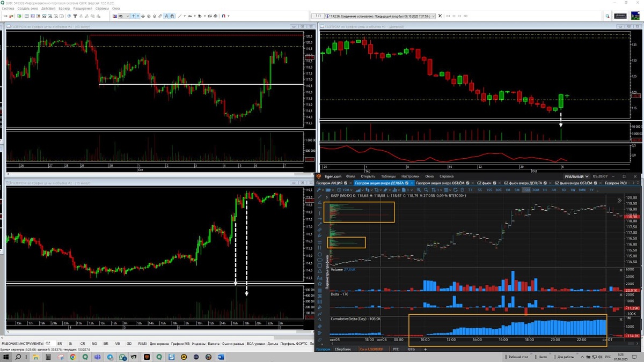The width and height of the screenshot is (644, 362).
Task: Open Настройки menu in tiger.com window
Action: [410, 176]
